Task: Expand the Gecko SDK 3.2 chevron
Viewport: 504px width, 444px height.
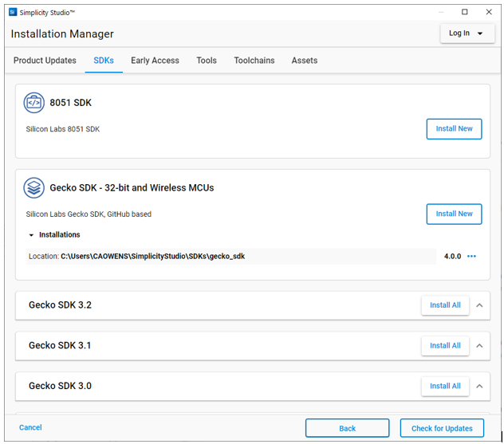Action: point(479,305)
